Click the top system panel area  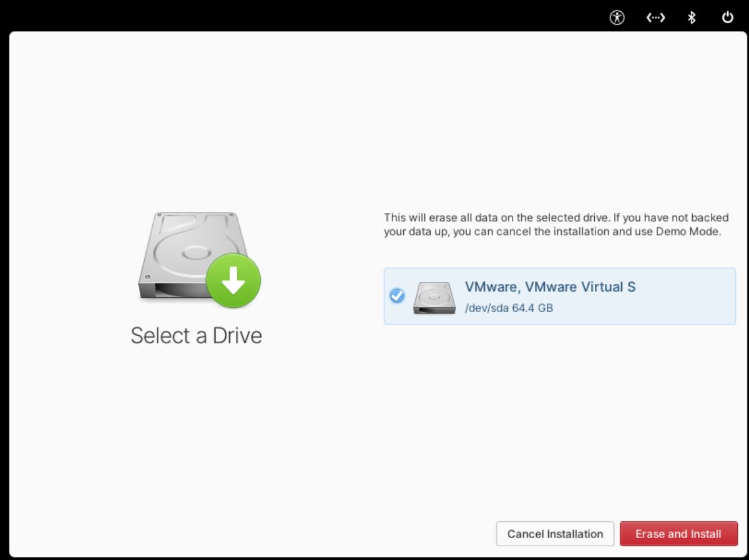[x=374, y=12]
